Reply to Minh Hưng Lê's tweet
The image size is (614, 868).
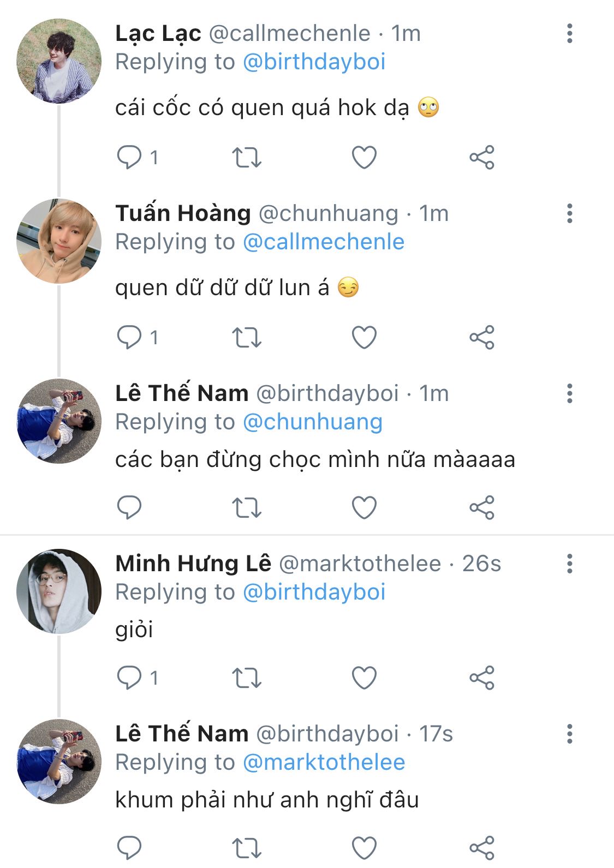coord(129,678)
